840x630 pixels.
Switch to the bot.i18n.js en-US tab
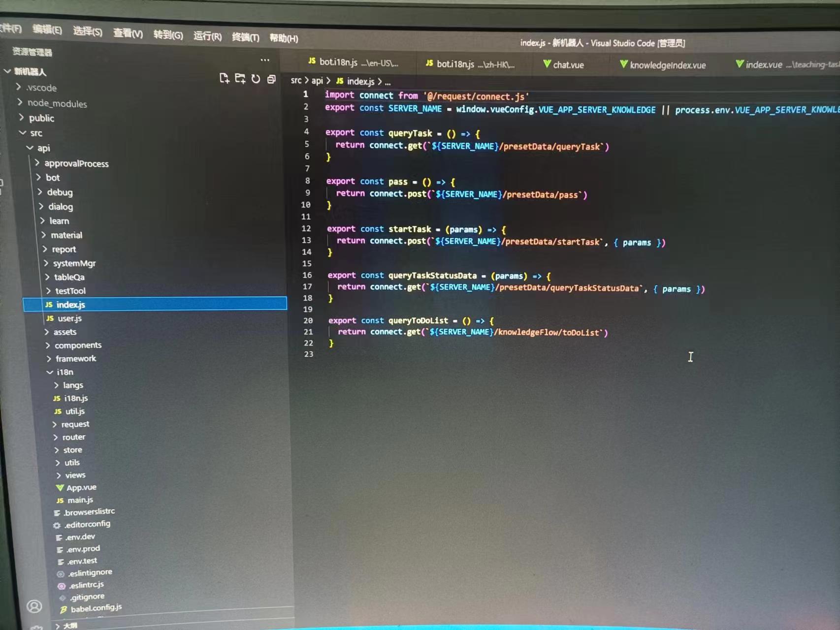pos(353,63)
